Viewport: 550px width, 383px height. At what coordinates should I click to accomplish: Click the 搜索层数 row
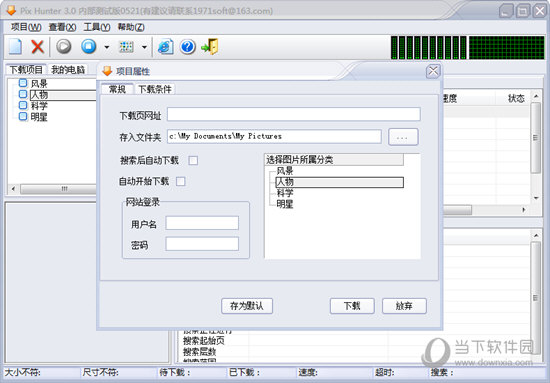[200, 352]
